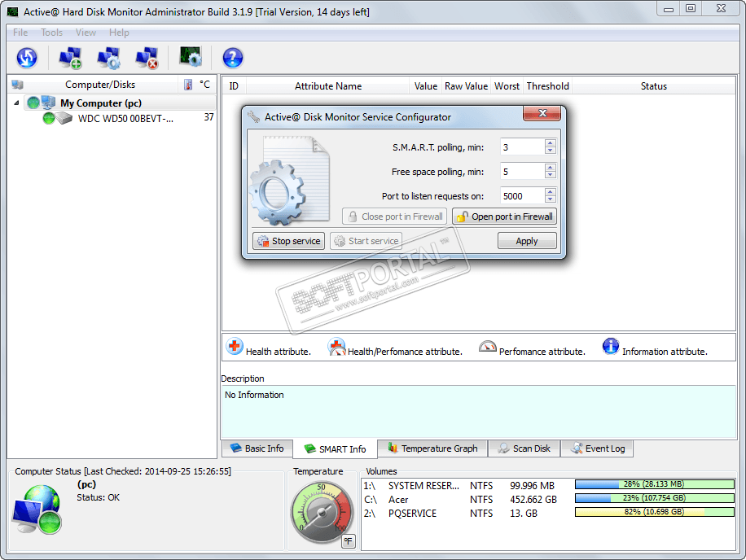Select WDC WD50 00BEVT disk in tree
The height and width of the screenshot is (560, 746).
tap(125, 118)
